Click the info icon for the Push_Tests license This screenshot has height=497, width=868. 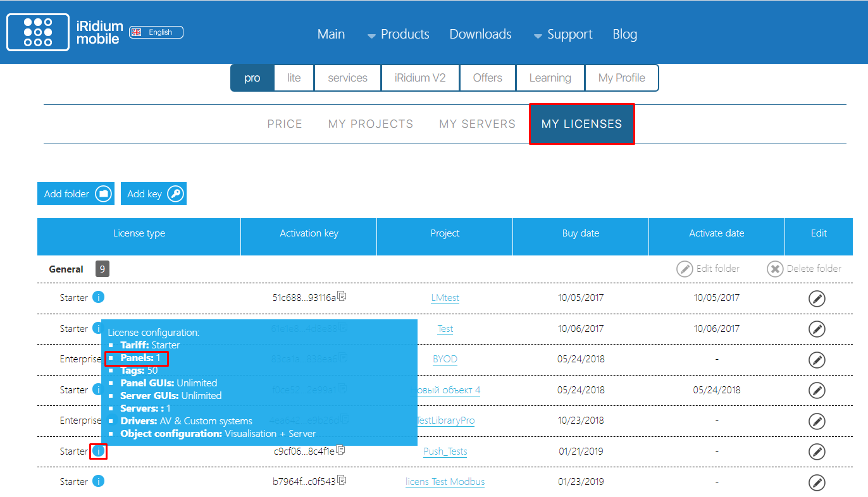(x=98, y=451)
